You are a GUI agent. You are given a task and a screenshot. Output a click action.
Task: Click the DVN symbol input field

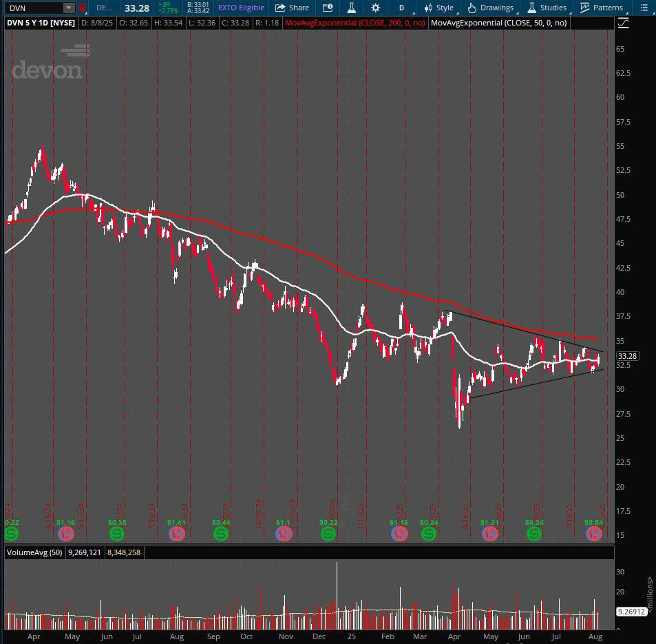(x=34, y=8)
